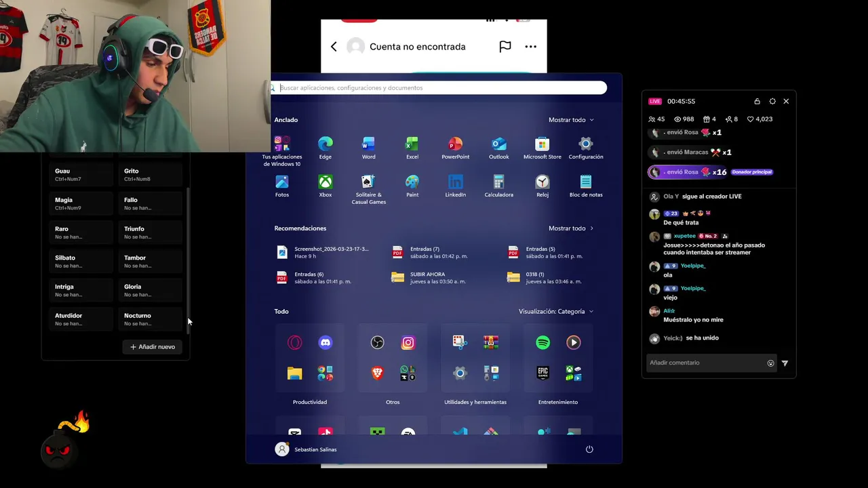
Task: Open Instagram in Otros category
Action: pos(408,343)
